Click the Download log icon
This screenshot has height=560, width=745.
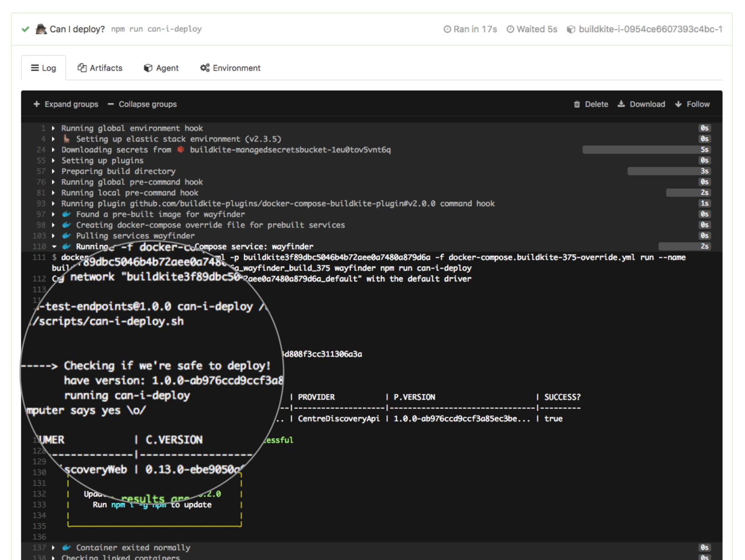point(621,104)
